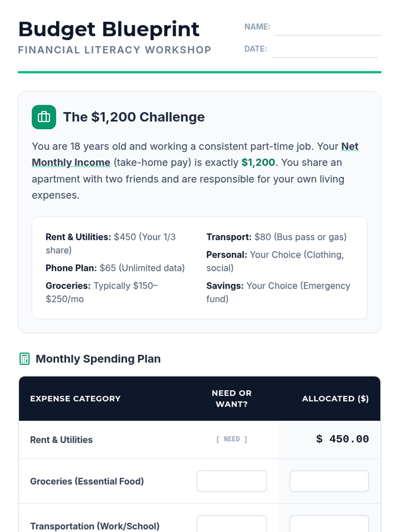Click the Net Monthly Income underlined term
The height and width of the screenshot is (532, 399).
coord(71,163)
